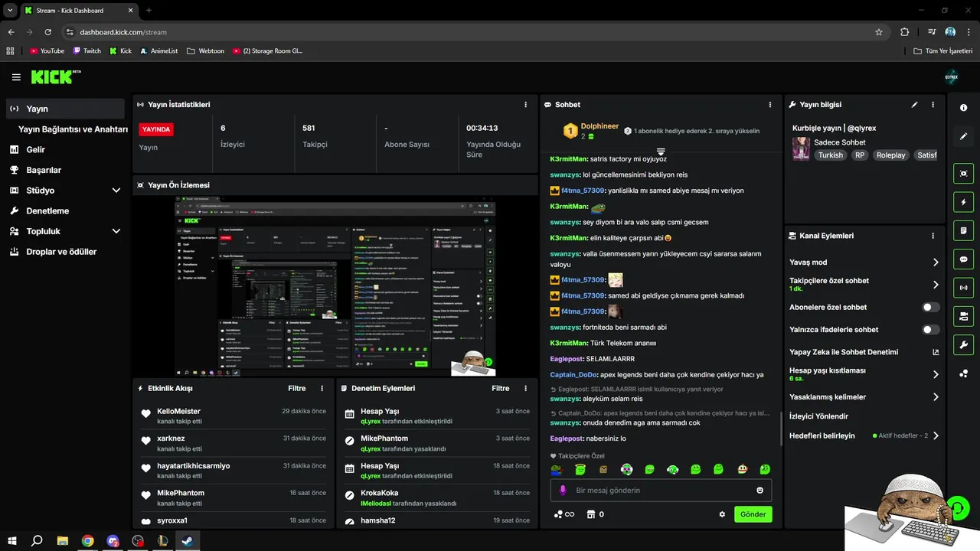This screenshot has height=551, width=980.
Task: Open Yayın Bağlantısı ve Anahtarı page
Action: (73, 129)
